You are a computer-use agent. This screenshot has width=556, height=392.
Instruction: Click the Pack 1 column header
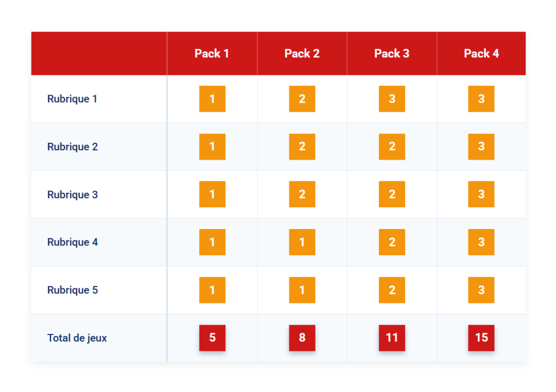(212, 53)
